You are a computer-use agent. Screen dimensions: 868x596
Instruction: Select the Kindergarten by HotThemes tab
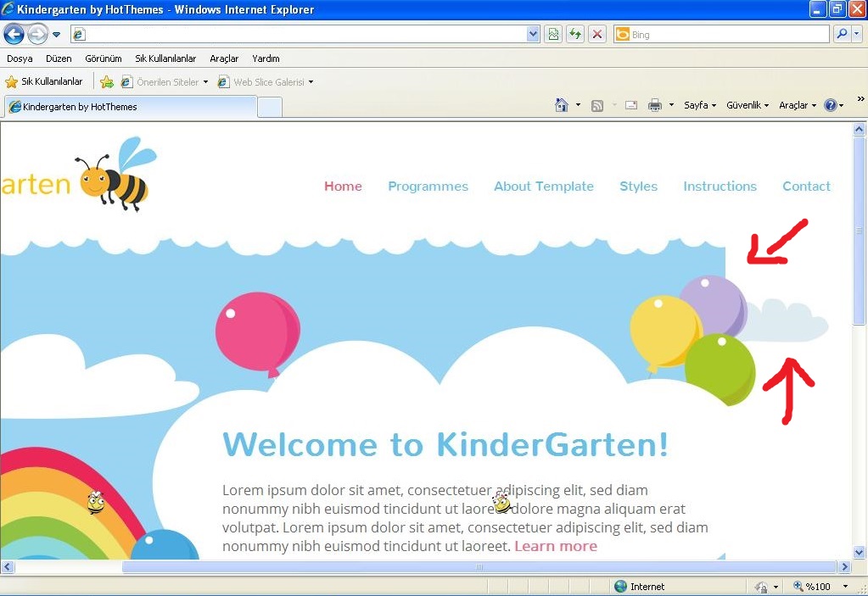(132, 107)
